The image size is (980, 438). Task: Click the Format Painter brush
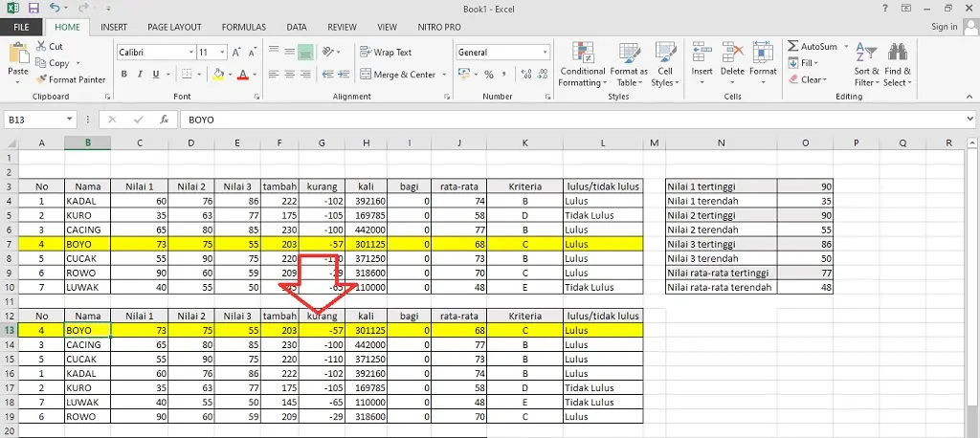(41, 79)
